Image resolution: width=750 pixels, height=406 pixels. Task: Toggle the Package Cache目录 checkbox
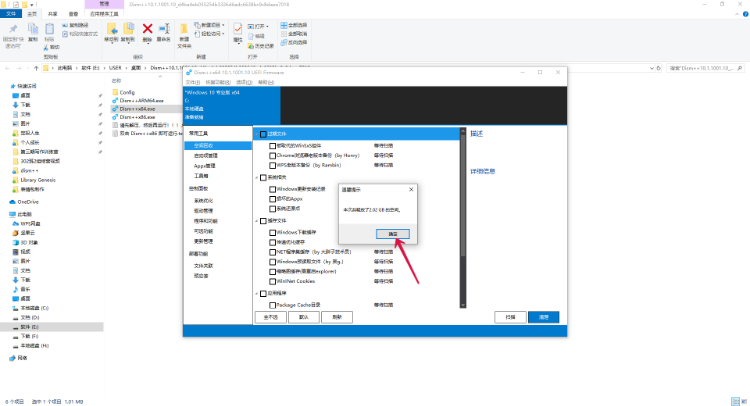tap(273, 305)
